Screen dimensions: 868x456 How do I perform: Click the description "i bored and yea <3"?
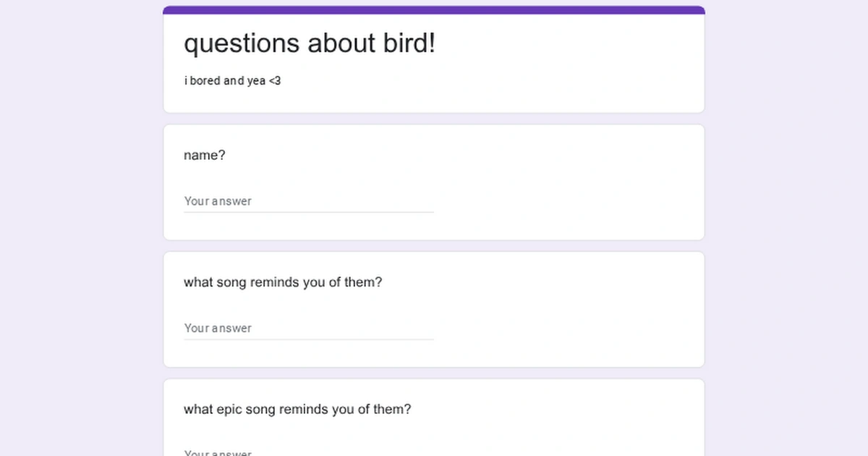pyautogui.click(x=231, y=80)
